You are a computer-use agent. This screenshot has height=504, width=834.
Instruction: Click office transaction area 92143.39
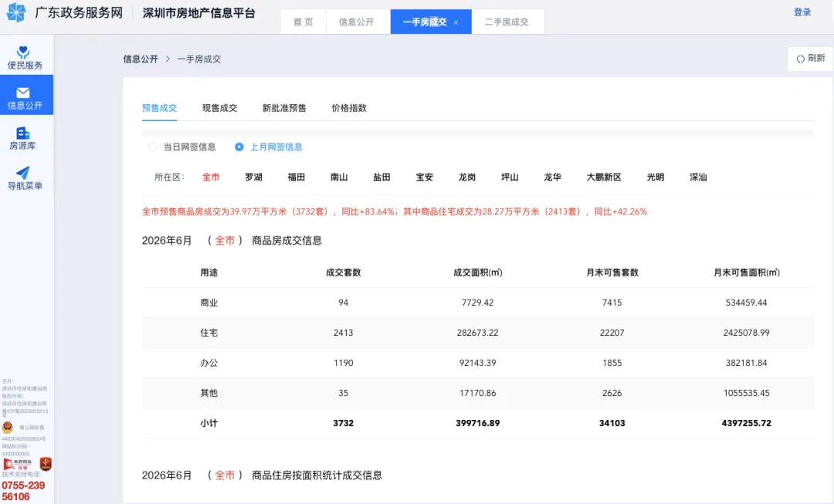[478, 363]
